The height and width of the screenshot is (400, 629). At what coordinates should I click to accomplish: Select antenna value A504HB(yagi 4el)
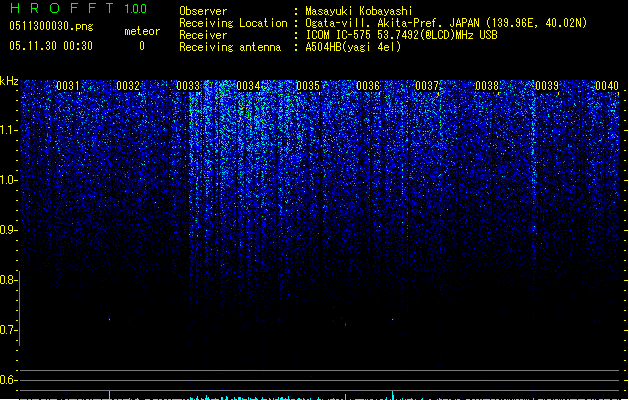tap(353, 47)
